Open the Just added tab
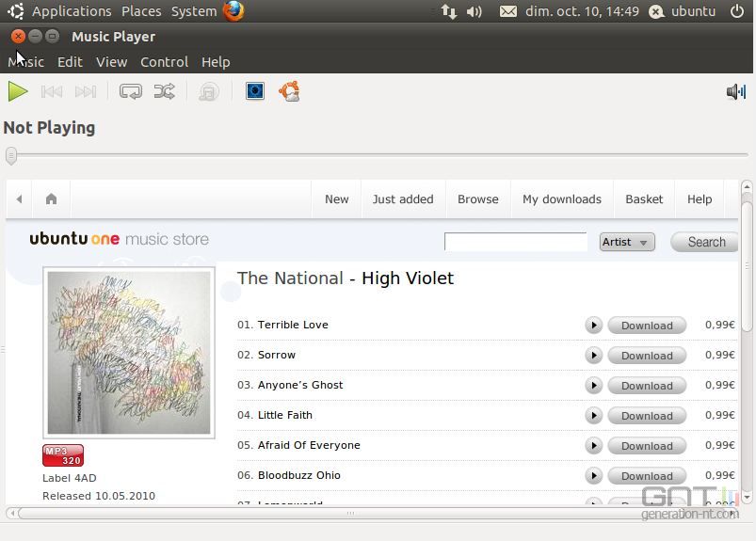 click(403, 199)
